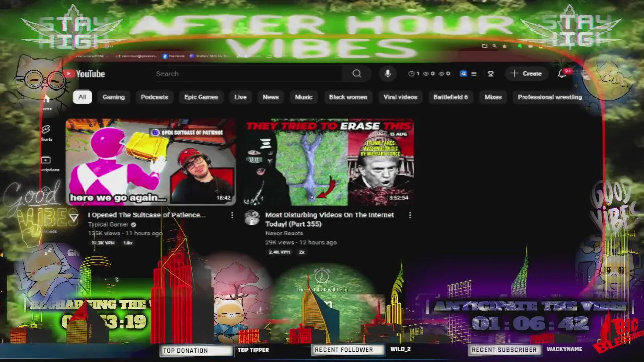Click the YouTube logo

[x=84, y=74]
